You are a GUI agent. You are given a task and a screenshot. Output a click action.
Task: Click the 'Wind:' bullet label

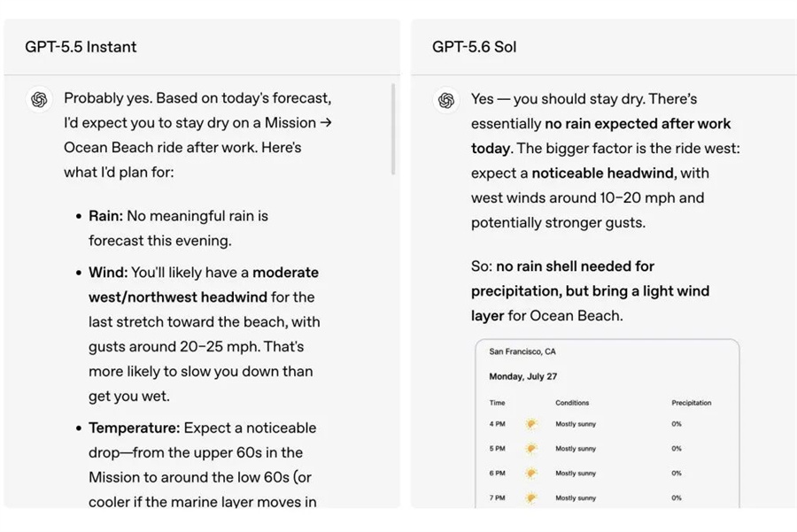click(x=108, y=273)
